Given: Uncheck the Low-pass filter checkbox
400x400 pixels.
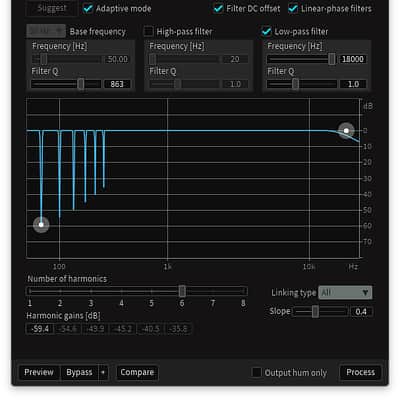Looking at the screenshot, I should click(x=266, y=32).
